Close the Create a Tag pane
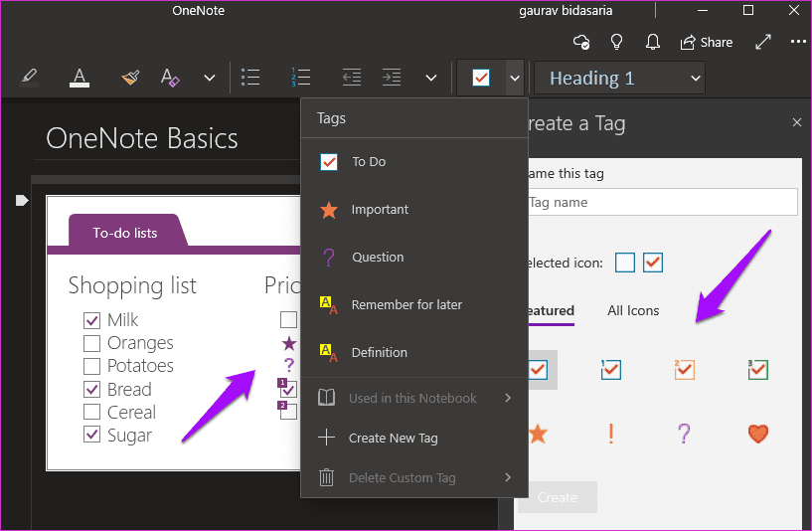 [797, 122]
